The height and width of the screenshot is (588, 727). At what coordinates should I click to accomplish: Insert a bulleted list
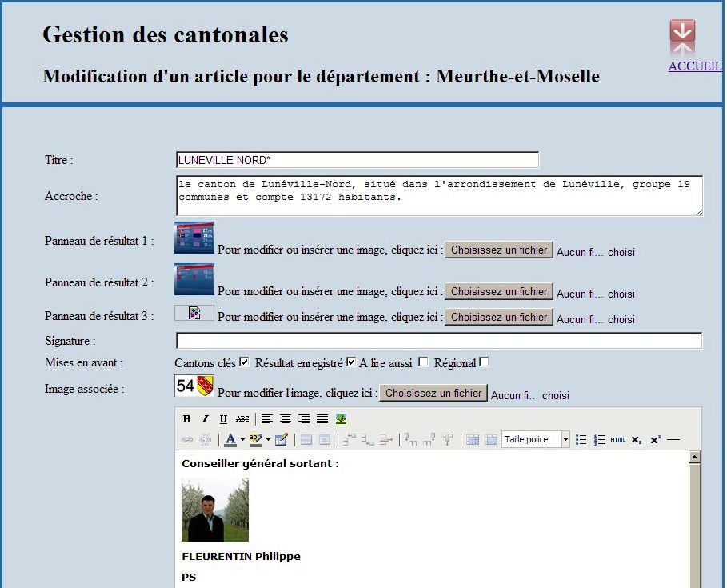581,439
